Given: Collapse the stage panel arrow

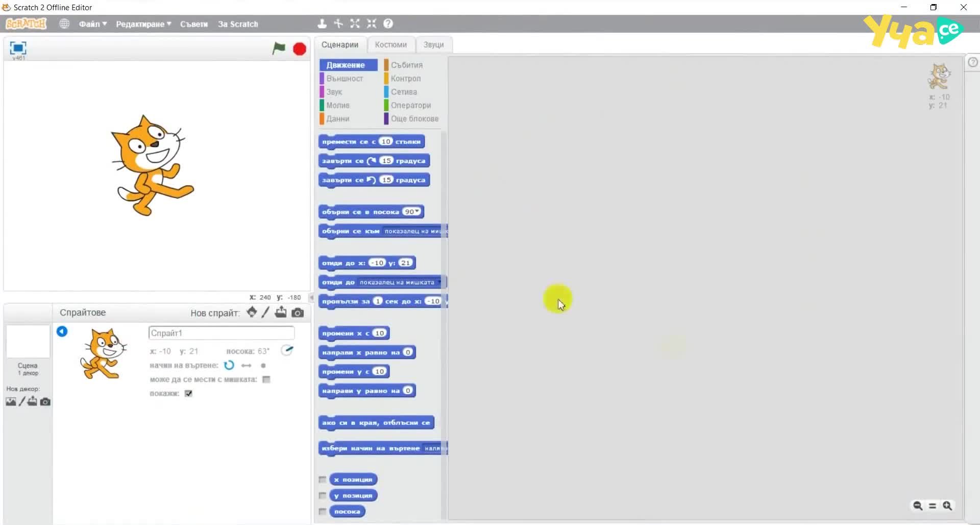Looking at the screenshot, I should (311, 297).
